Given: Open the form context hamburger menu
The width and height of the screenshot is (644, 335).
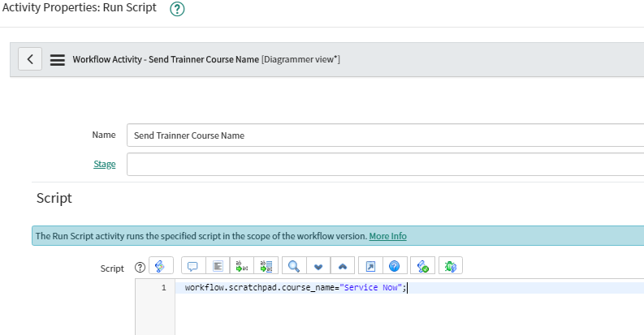Looking at the screenshot, I should coord(58,60).
